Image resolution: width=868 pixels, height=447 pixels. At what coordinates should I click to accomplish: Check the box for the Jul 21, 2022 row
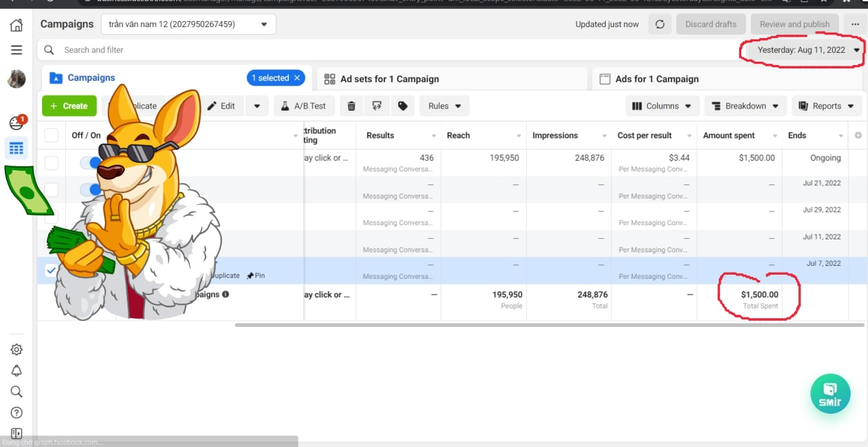pos(52,190)
